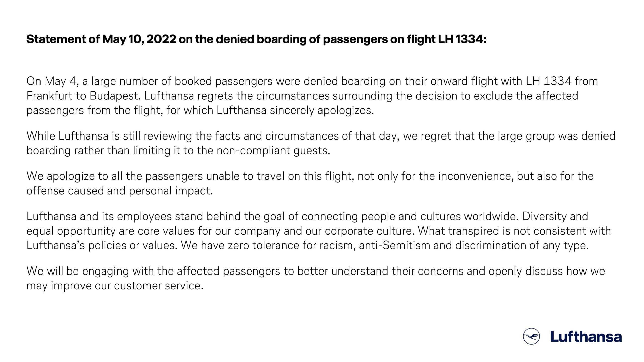644x362 pixels.
Task: Click the phrase "corporate culture"
Action: tap(369, 231)
